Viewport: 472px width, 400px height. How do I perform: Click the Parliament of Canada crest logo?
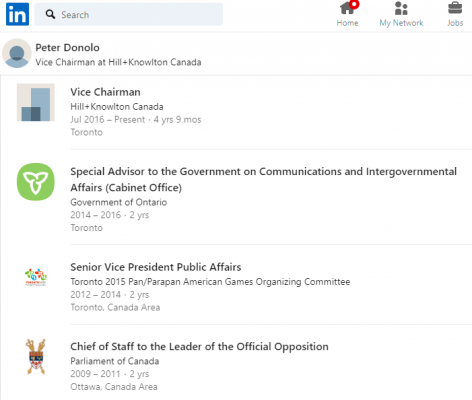[36, 357]
